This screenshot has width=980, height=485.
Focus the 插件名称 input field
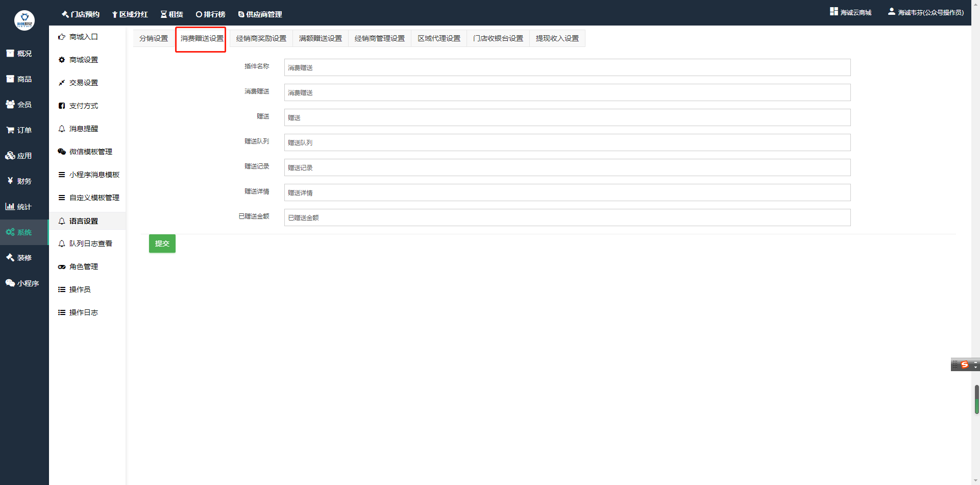pyautogui.click(x=567, y=67)
